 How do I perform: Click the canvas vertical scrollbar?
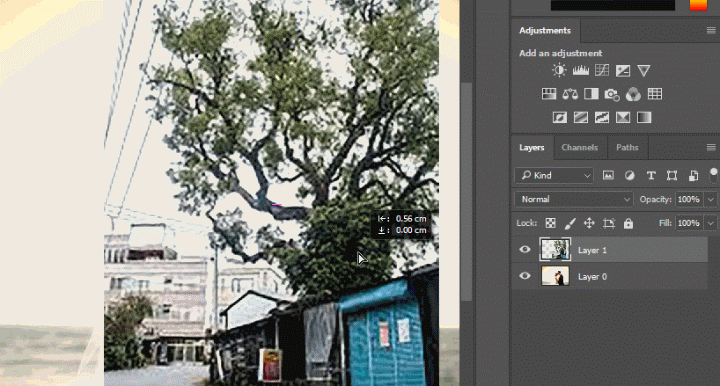click(x=467, y=192)
